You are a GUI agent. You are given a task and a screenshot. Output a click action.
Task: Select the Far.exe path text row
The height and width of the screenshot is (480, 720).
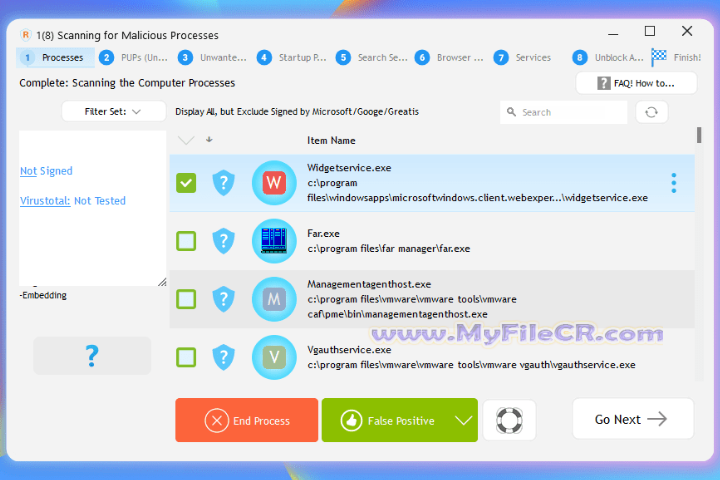[388, 248]
